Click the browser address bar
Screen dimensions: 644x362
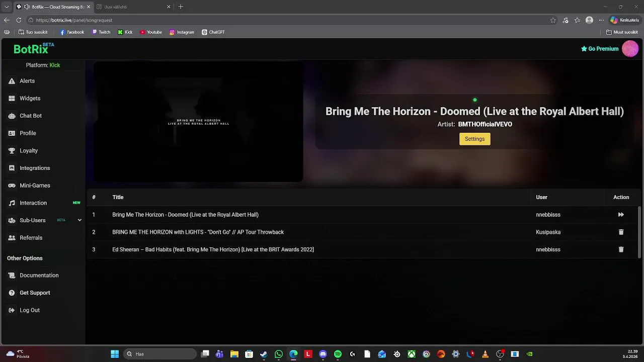[x=287, y=20]
